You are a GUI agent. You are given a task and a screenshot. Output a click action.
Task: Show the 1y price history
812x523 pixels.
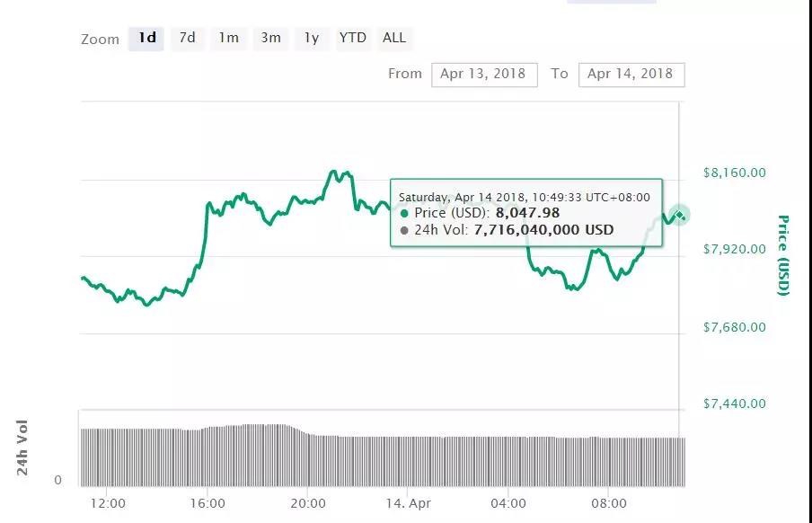point(311,38)
